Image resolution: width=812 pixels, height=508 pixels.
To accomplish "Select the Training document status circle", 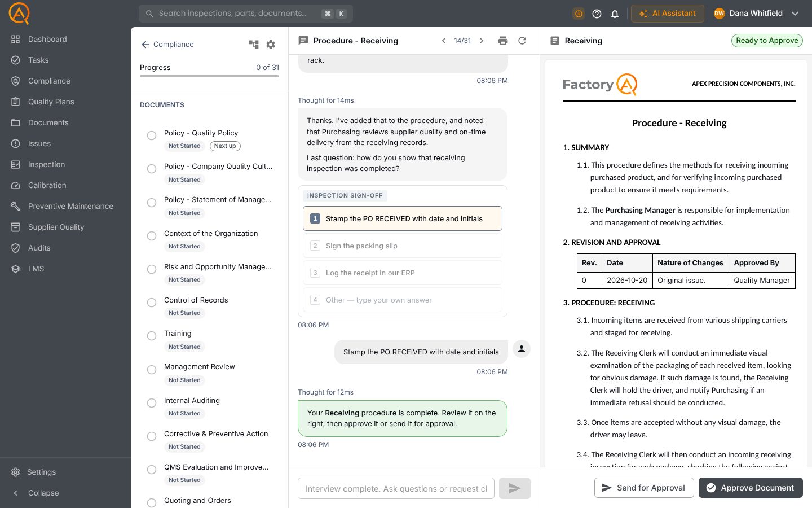I will 152,336.
